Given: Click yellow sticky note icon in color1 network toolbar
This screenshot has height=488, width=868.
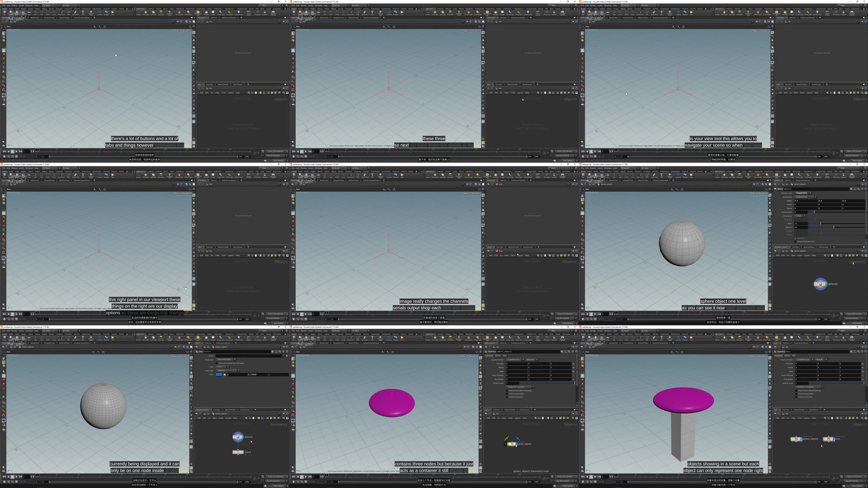Looking at the screenshot, I should pyautogui.click(x=271, y=418).
